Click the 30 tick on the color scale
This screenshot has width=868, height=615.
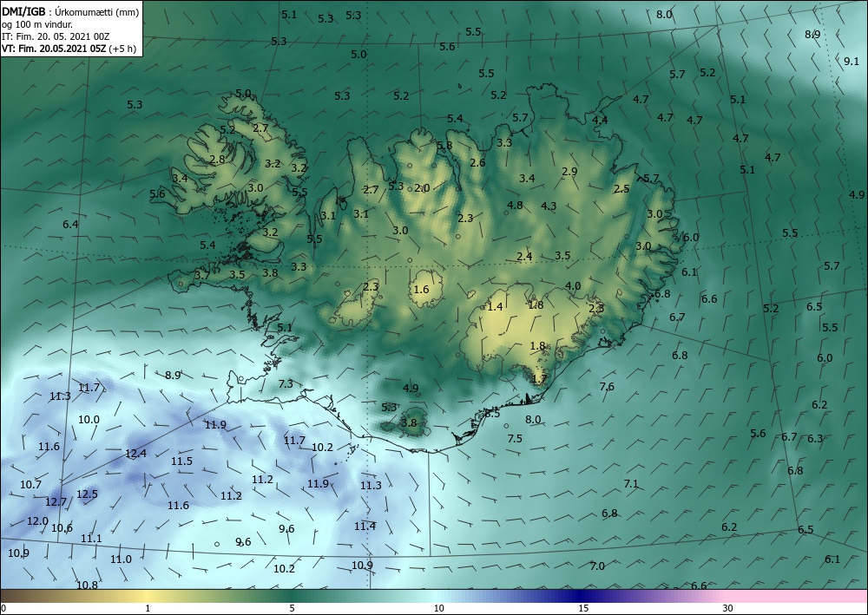[x=727, y=608]
